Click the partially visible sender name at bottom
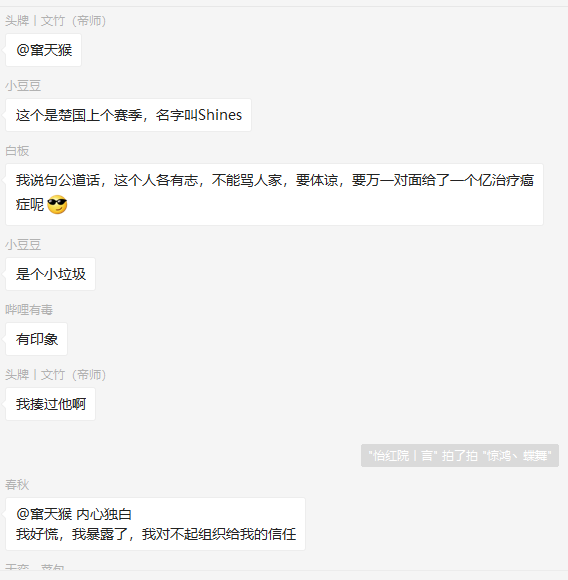 (x=35, y=567)
